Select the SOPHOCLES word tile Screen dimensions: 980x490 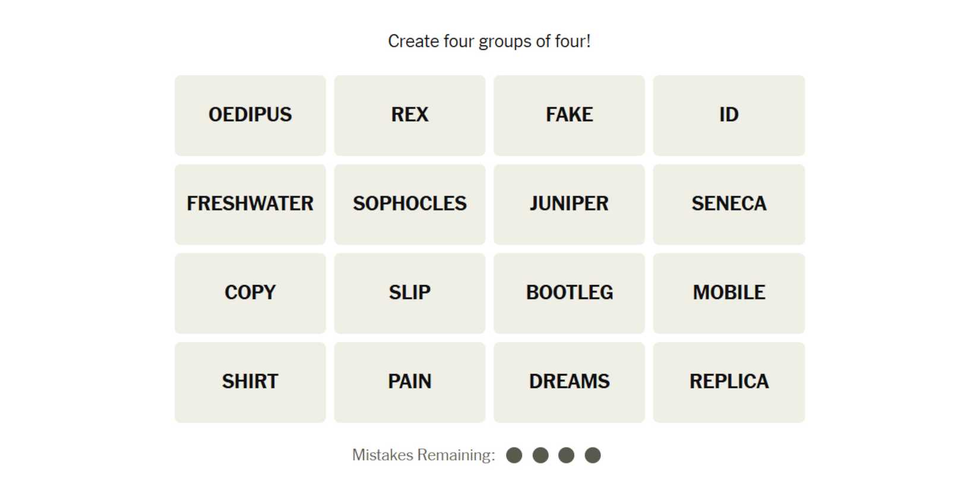coord(409,204)
